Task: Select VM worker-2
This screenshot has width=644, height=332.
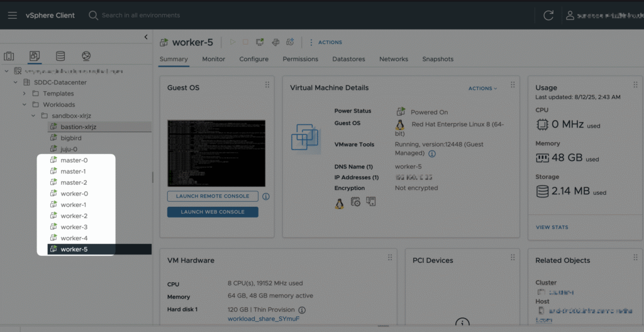Action: click(74, 216)
